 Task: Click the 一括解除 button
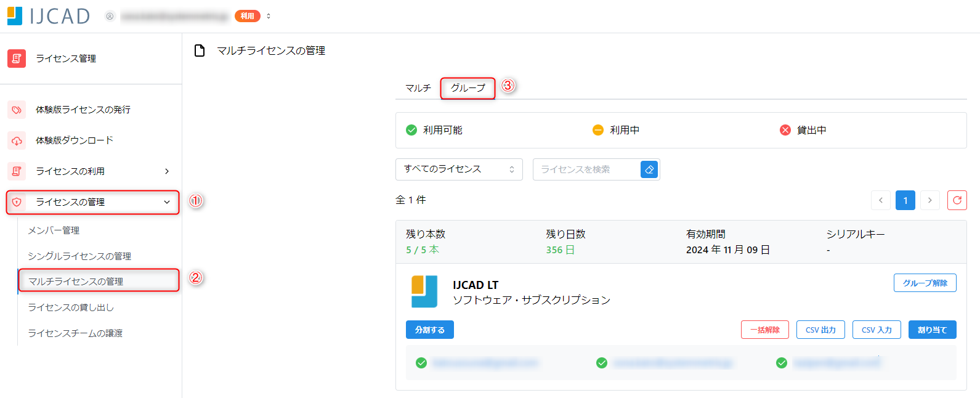pos(765,330)
